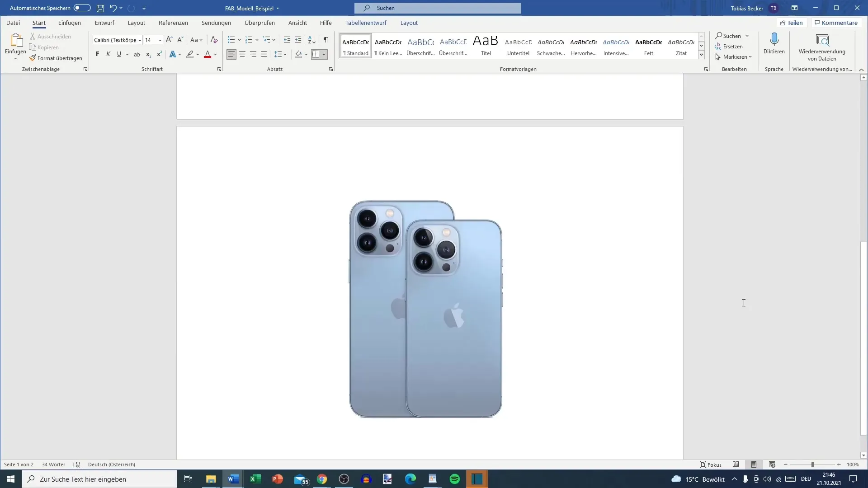
Task: Toggle subscript formatting
Action: (x=148, y=54)
